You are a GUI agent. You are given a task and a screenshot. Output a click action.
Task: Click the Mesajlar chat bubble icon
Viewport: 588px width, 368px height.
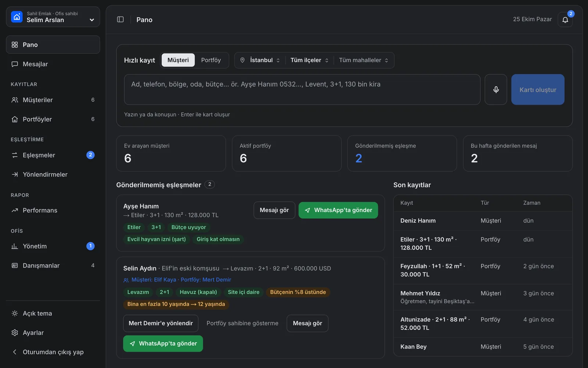[15, 64]
